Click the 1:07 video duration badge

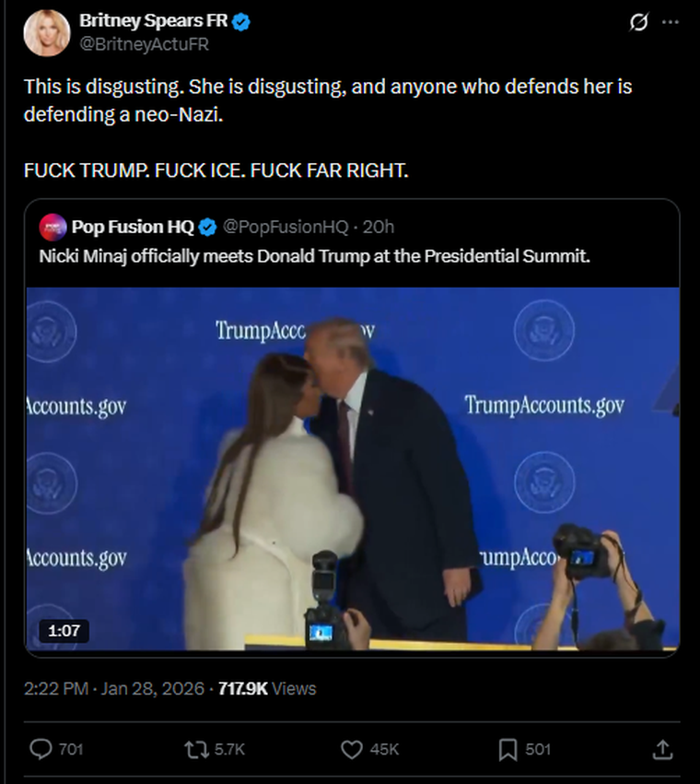(x=64, y=631)
